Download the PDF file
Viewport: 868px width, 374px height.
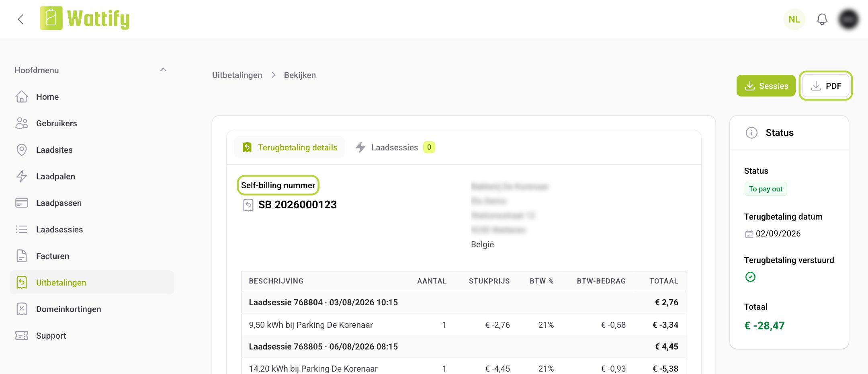coord(826,86)
